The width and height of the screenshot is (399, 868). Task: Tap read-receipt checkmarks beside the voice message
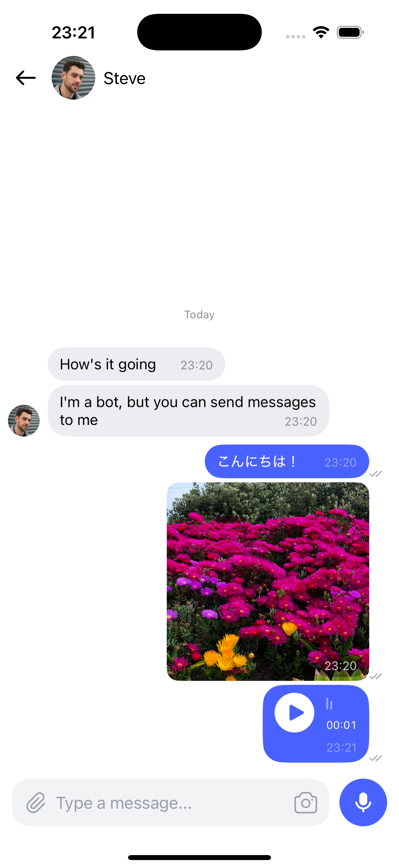(376, 758)
